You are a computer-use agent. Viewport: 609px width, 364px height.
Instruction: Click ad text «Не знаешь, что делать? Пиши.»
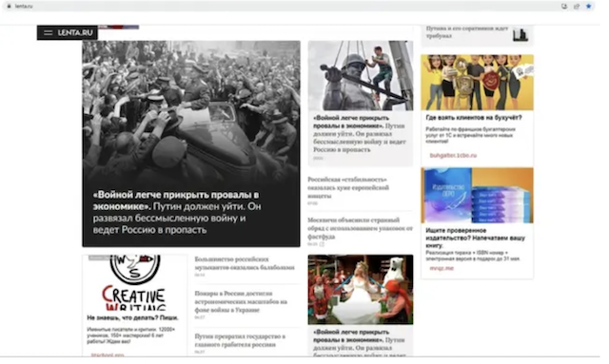(x=133, y=317)
